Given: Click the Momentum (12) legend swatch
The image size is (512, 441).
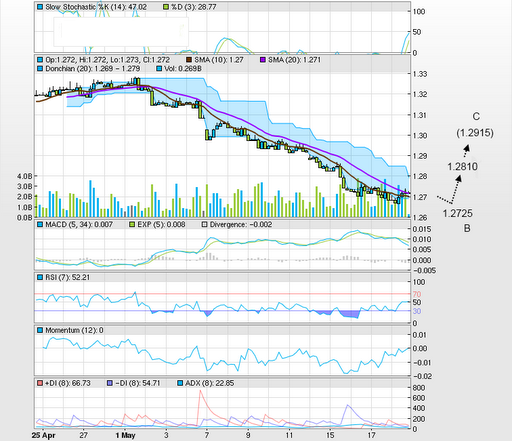Looking at the screenshot, I should 40,330.
